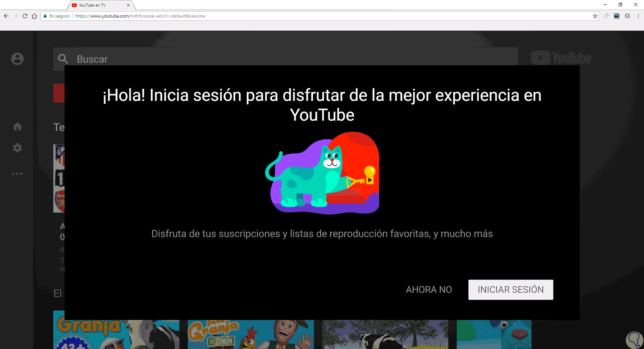Focus the Buscar search field

click(x=286, y=59)
